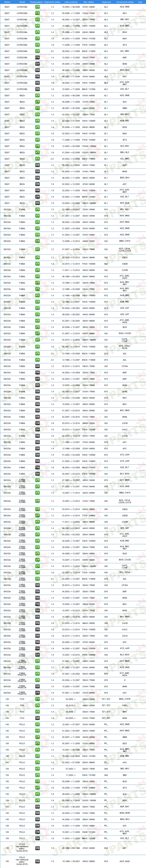Click diesel icon in Polo Van AEY row
Screen dimensions: 146x868
point(38,848)
